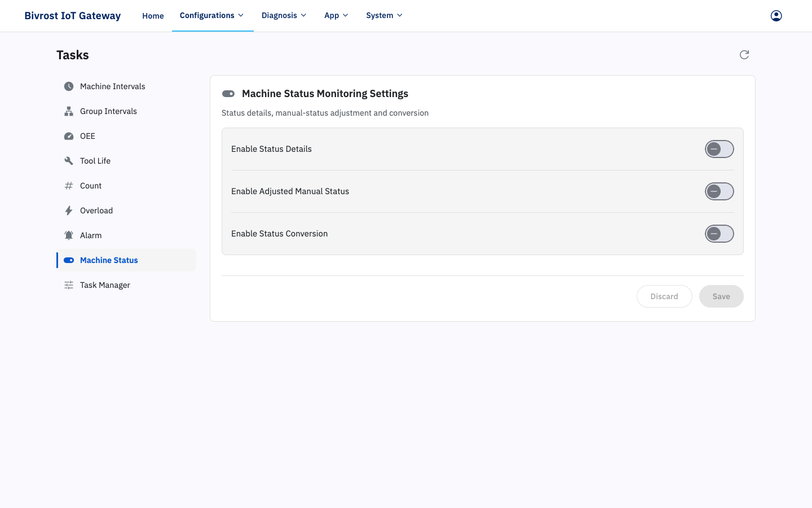This screenshot has height=508, width=812.
Task: Click the Tasks page heading
Action: point(73,55)
